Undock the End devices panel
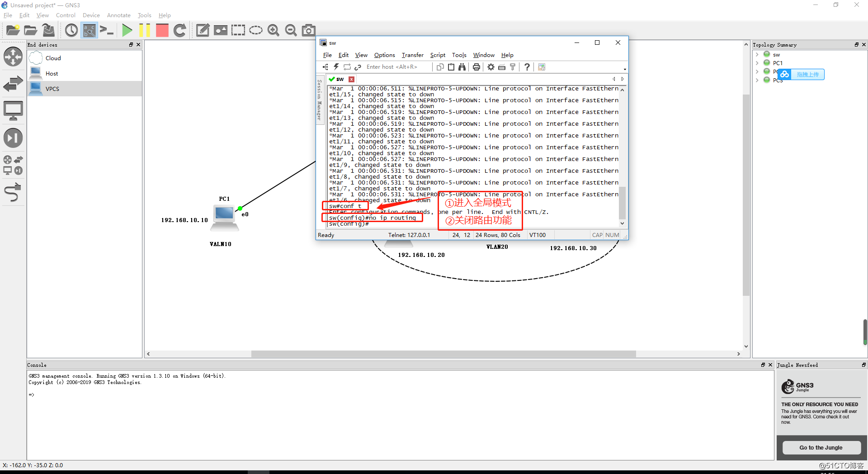 click(x=131, y=45)
